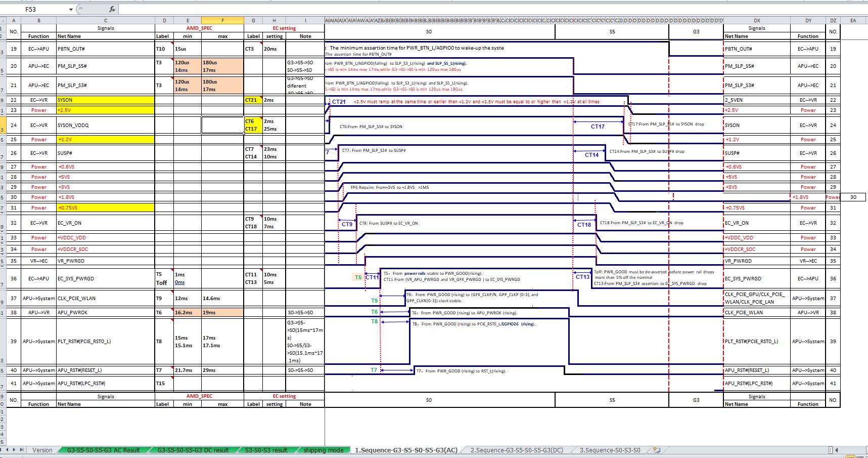Image resolution: width=868 pixels, height=458 pixels.
Task: Click the red EC setting header in row 1
Action: coord(284,28)
